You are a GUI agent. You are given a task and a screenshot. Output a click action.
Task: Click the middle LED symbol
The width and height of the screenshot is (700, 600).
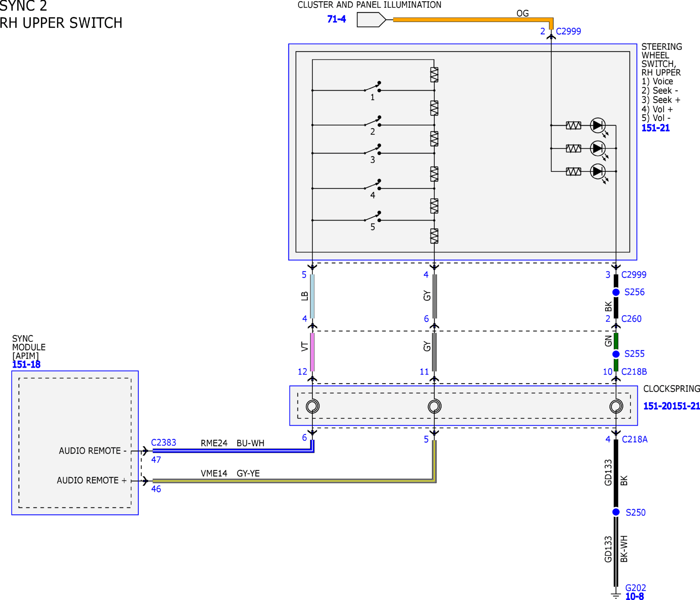[x=598, y=148]
